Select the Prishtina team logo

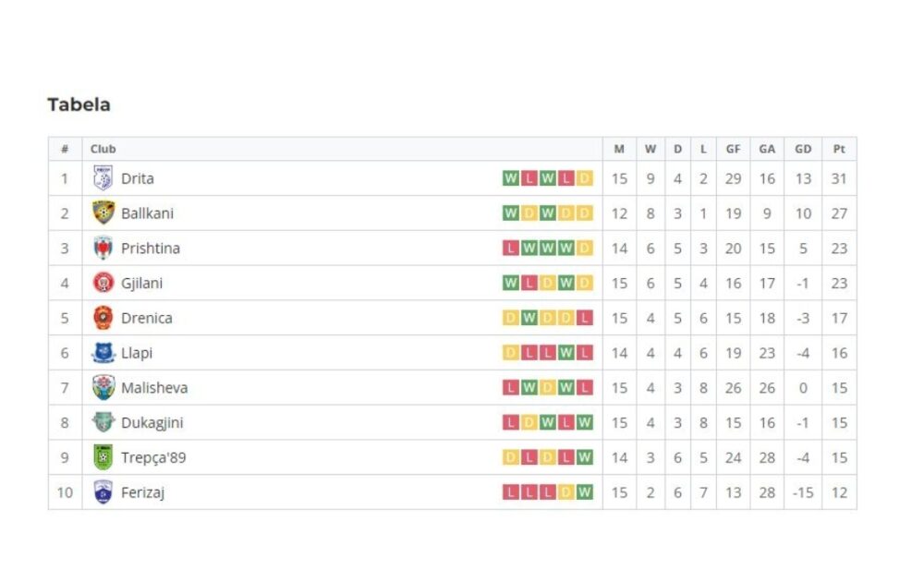click(x=103, y=248)
